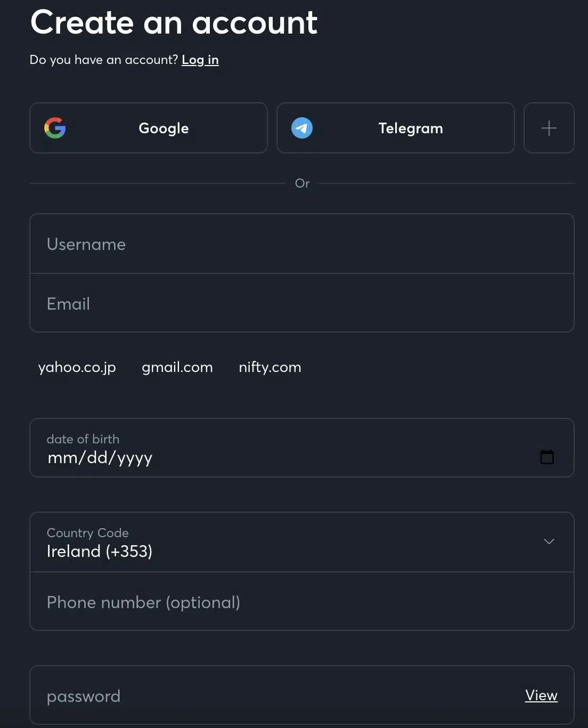Click the mm/dd/yyyy date placeholder

coord(100,458)
